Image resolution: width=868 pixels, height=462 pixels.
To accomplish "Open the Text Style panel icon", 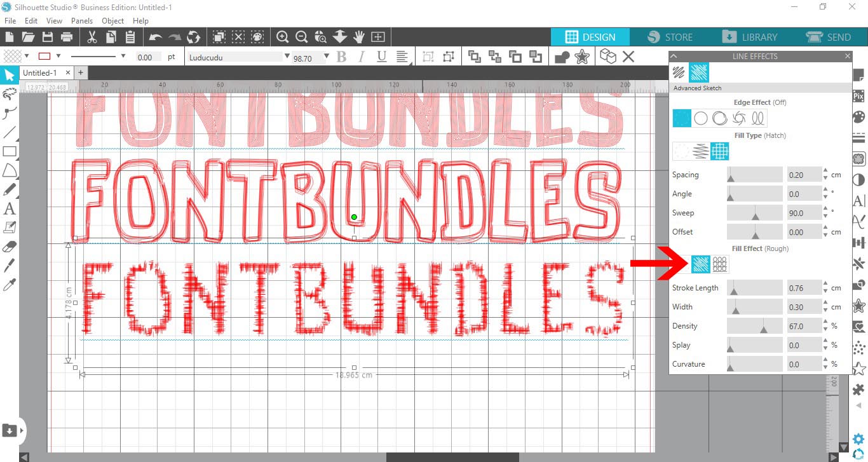I will point(858,201).
